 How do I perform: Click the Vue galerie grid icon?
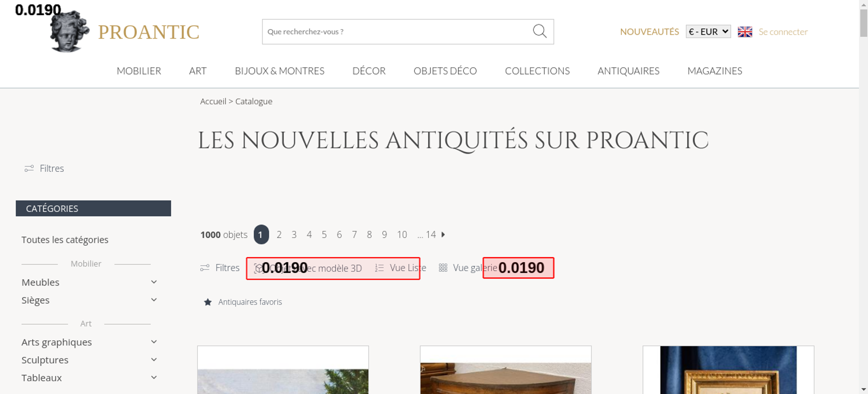point(443,268)
